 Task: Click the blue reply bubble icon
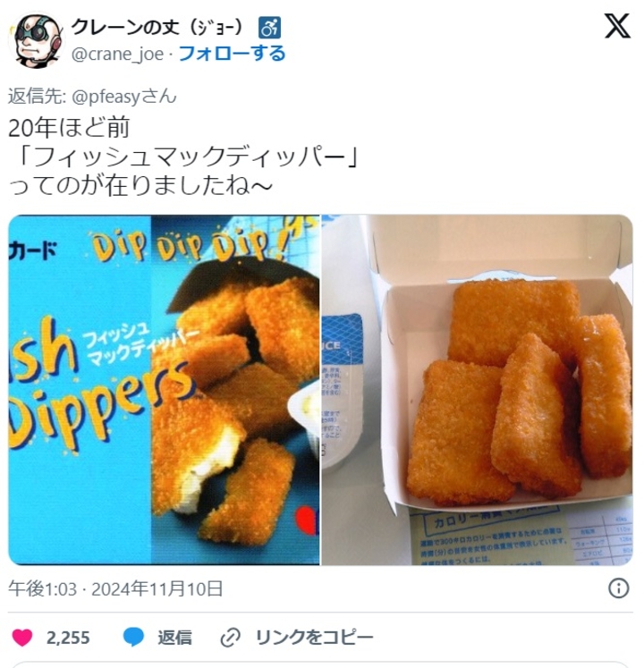tap(134, 638)
